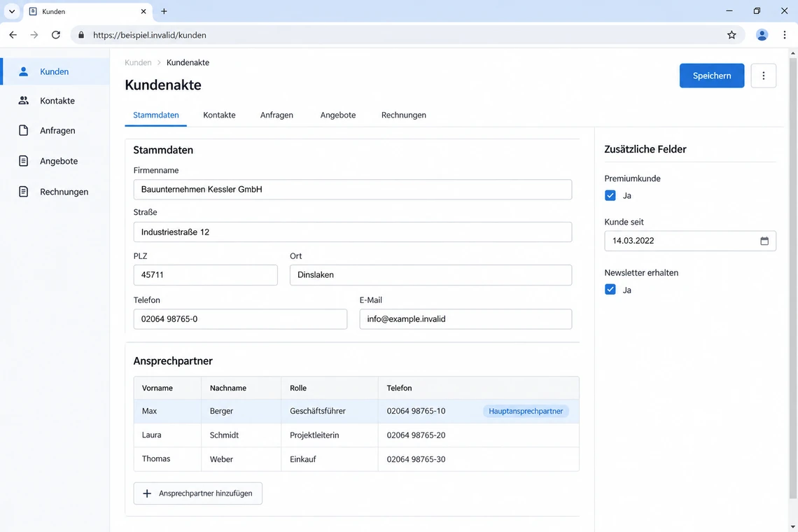Click the Hauptansprechpartner badge
Viewport: 798px width, 532px height.
click(x=526, y=411)
